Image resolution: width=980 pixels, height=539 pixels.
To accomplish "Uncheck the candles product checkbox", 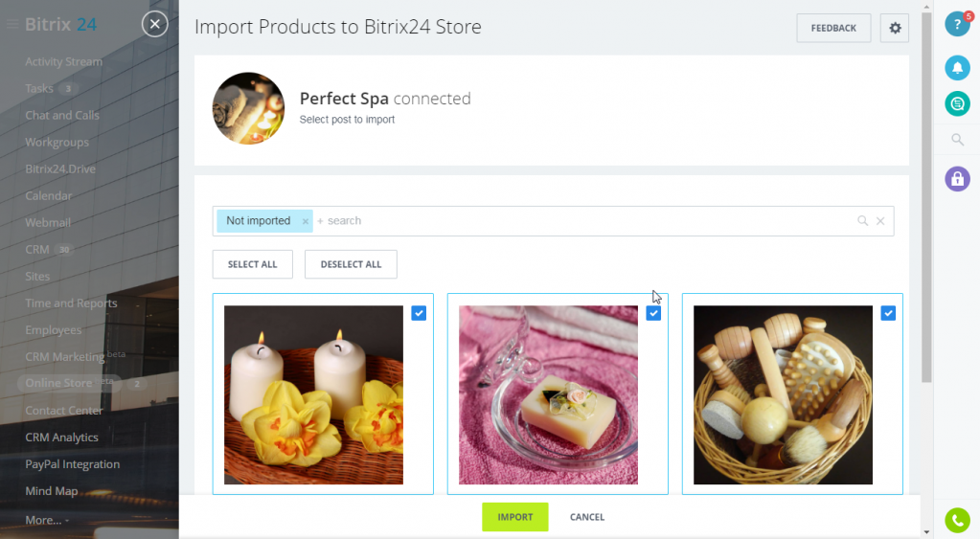I will [419, 313].
